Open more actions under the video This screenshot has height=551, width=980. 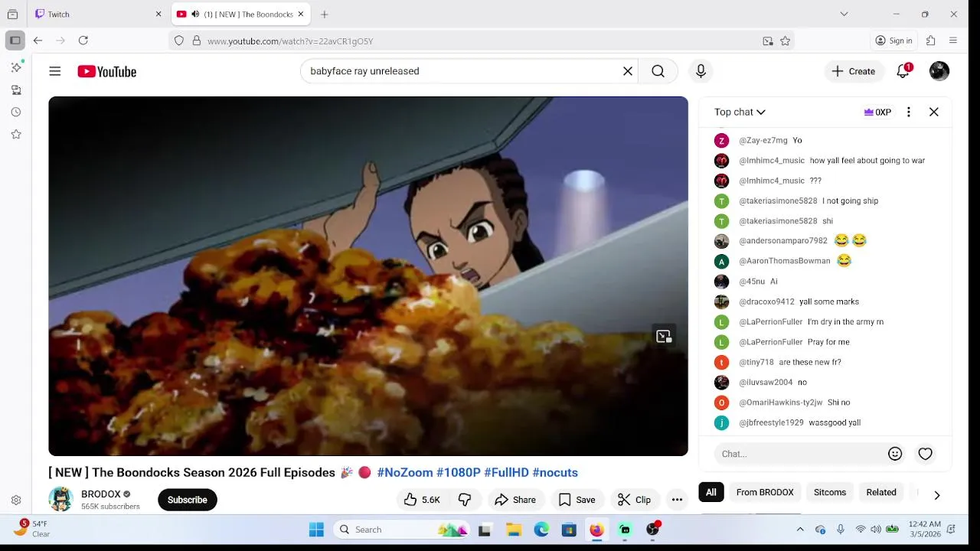(677, 500)
